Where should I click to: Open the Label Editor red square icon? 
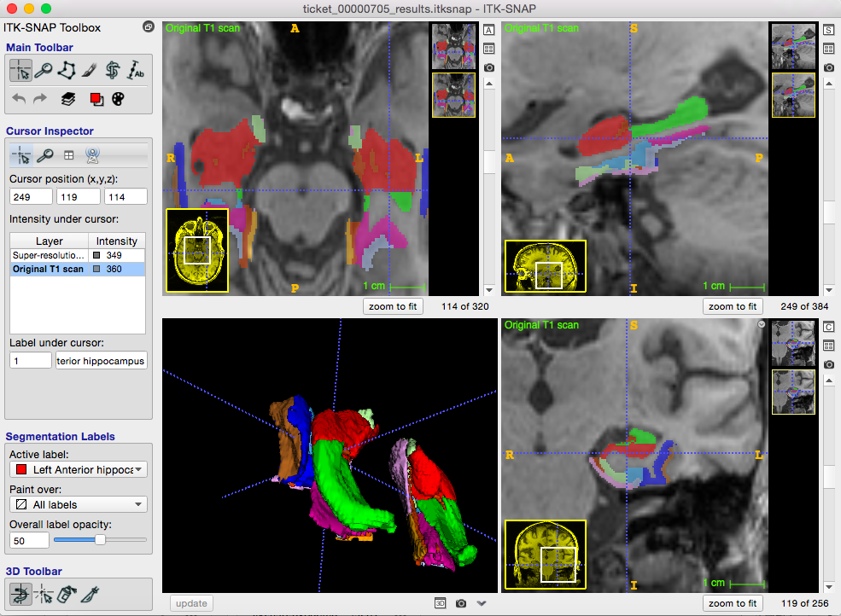point(96,99)
